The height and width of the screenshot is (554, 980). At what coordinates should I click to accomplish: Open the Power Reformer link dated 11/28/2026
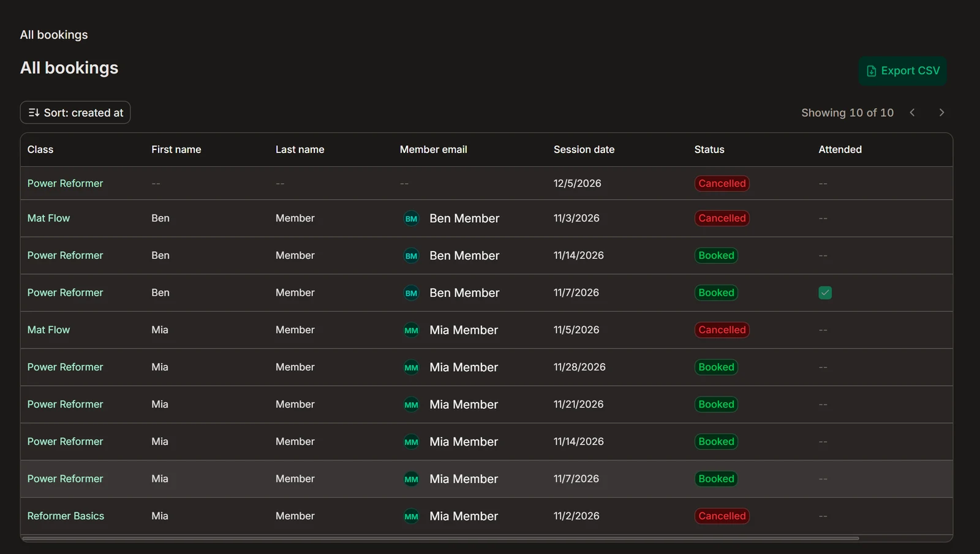tap(65, 367)
